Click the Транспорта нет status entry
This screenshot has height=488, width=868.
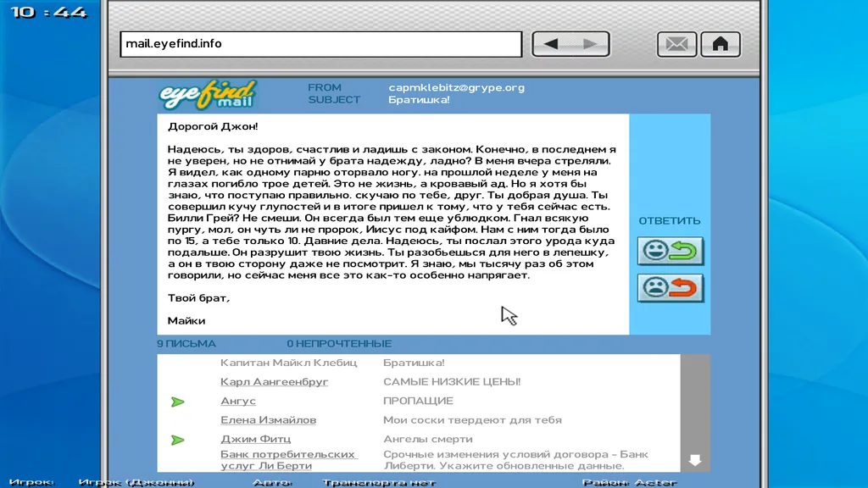[379, 482]
